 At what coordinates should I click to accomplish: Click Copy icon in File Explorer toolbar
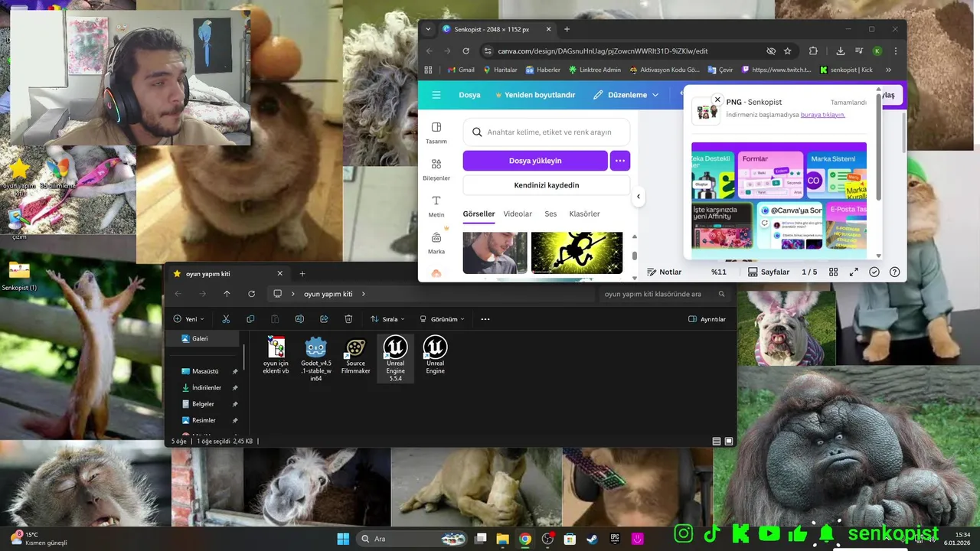point(250,319)
